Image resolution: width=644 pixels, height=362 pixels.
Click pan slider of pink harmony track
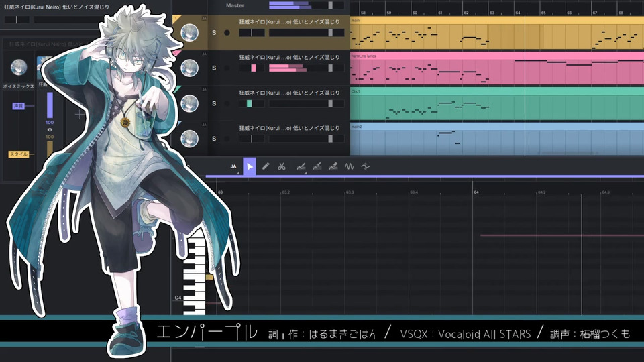coord(252,68)
